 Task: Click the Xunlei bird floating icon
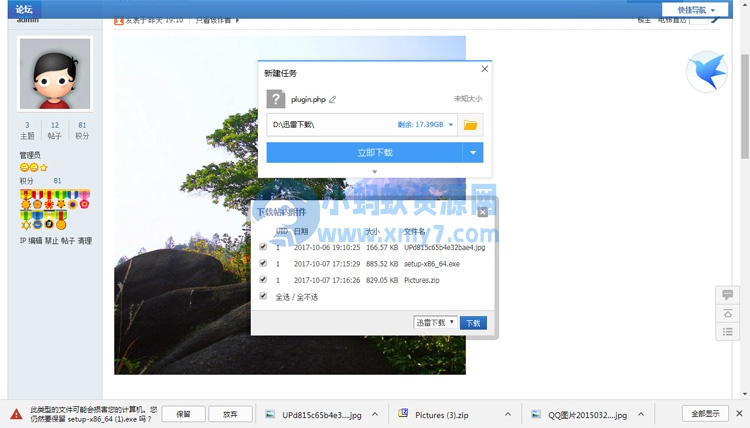[706, 72]
